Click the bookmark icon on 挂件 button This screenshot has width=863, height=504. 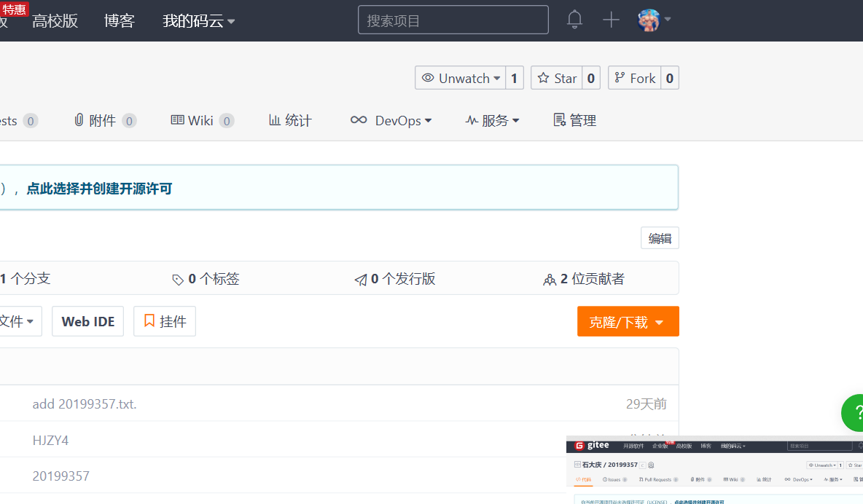(149, 320)
